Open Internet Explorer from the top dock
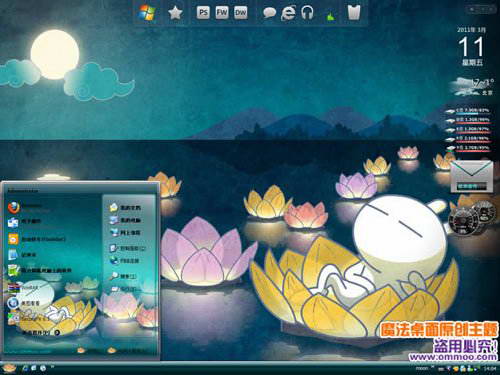This screenshot has width=500, height=375. [x=288, y=13]
